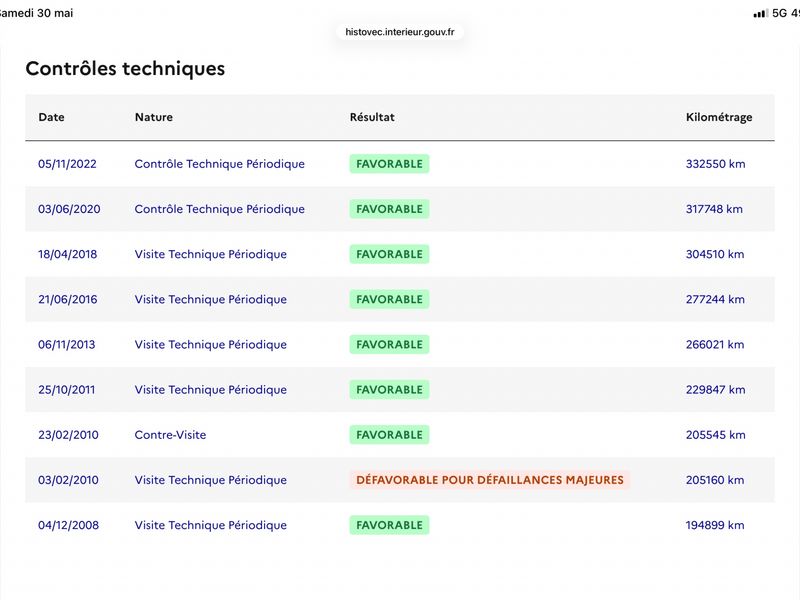Select the 03/06/2020 date entry
The height and width of the screenshot is (600, 800).
[69, 209]
